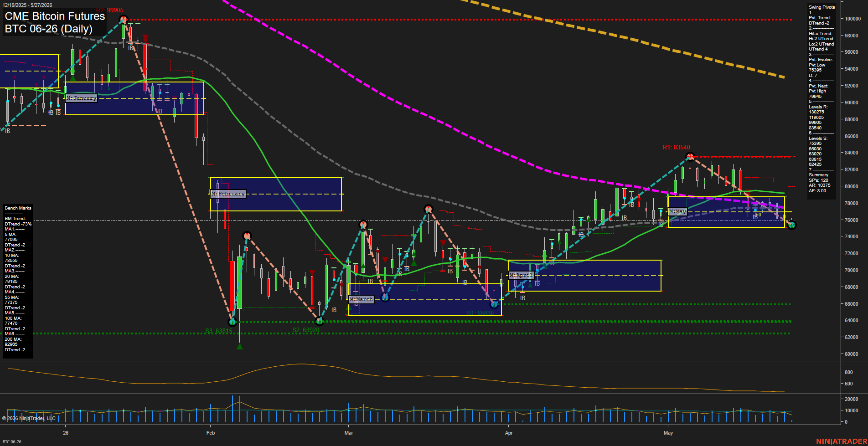Image resolution: width=868 pixels, height=446 pixels.
Task: Click the 'Apr' time axis label
Action: coord(509,433)
